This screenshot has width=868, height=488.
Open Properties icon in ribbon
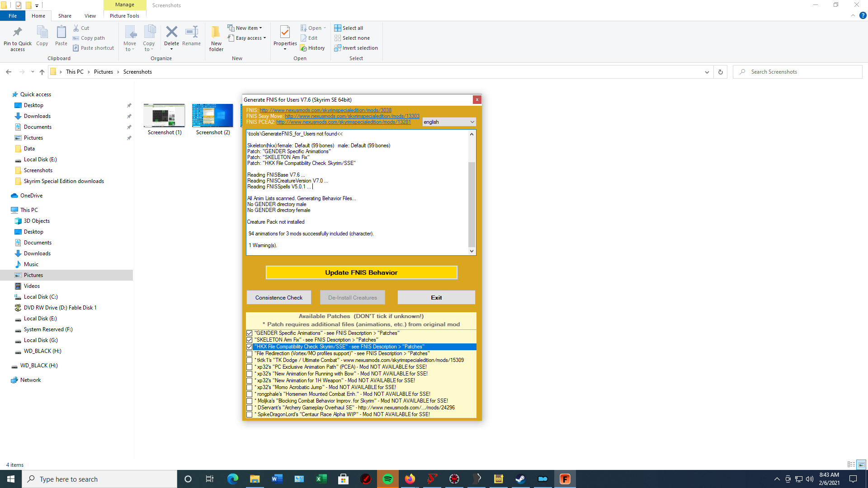pyautogui.click(x=285, y=32)
